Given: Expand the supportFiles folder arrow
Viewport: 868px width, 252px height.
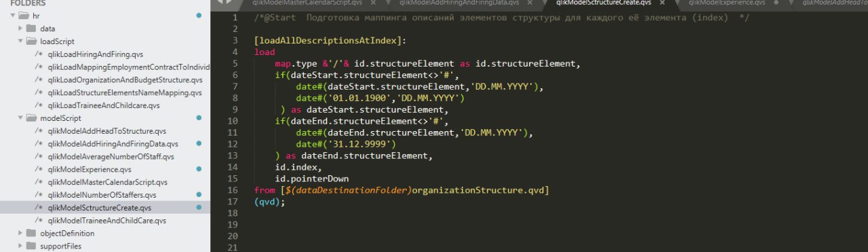Looking at the screenshot, I should 20,246.
